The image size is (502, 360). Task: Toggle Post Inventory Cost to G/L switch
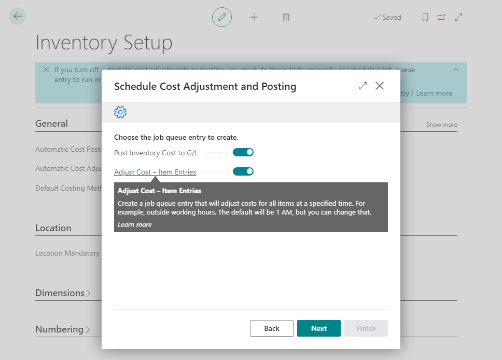[243, 152]
